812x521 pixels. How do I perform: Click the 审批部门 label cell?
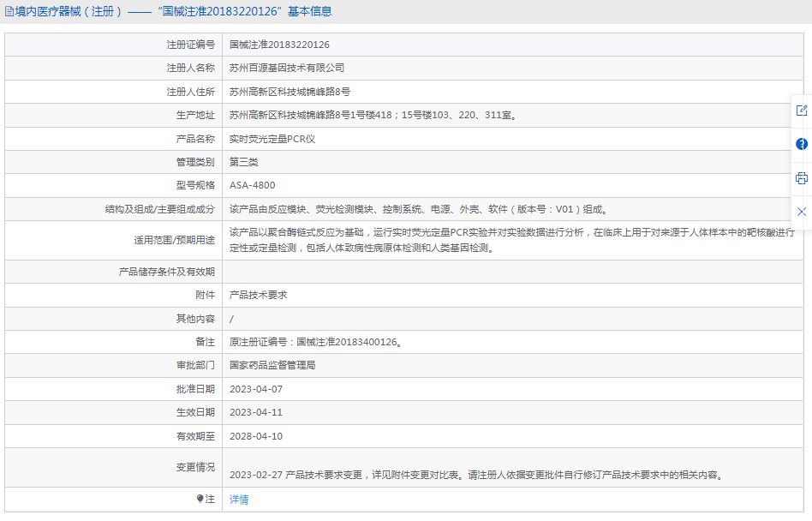pyautogui.click(x=114, y=365)
